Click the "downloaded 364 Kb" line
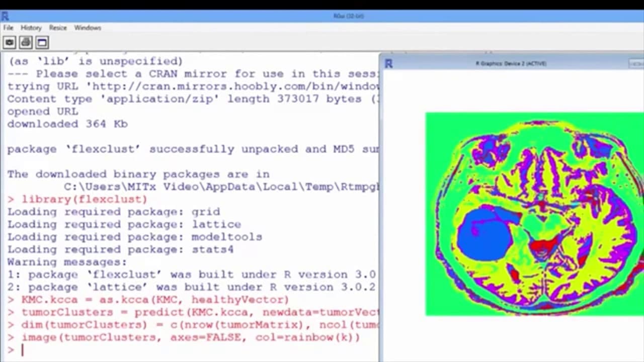Image resolution: width=644 pixels, height=362 pixels. click(67, 124)
